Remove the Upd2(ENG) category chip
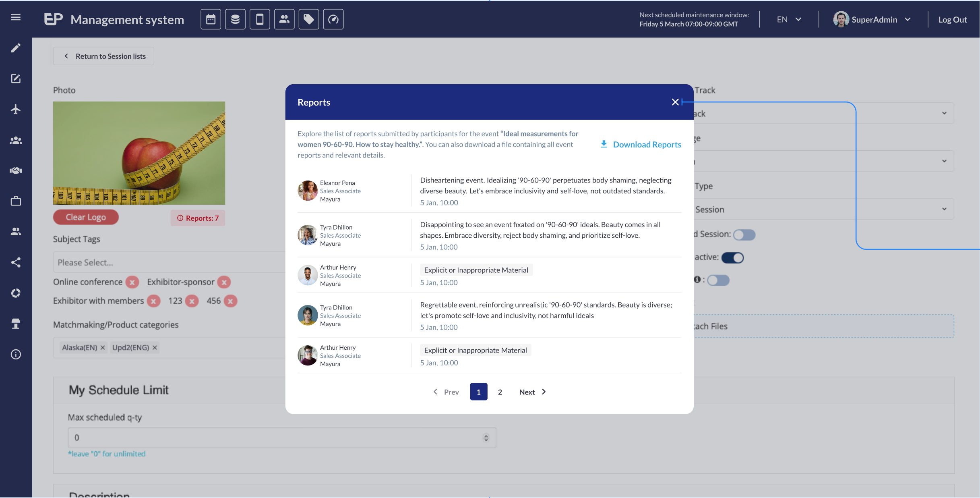980x498 pixels. tap(155, 347)
